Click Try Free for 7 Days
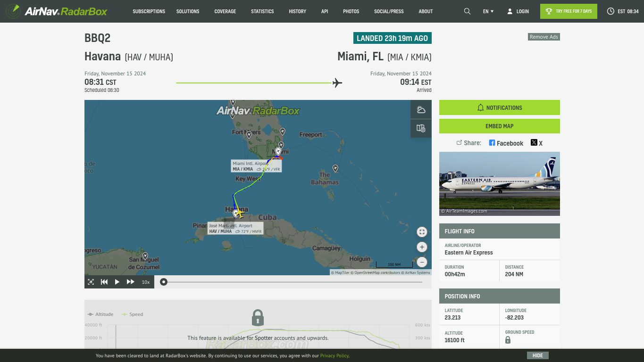 pyautogui.click(x=569, y=11)
